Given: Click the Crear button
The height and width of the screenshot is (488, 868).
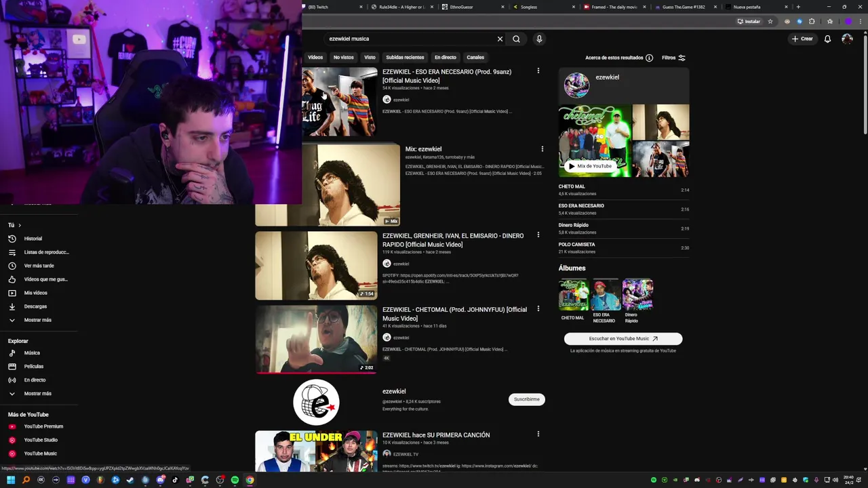Looking at the screenshot, I should point(802,39).
